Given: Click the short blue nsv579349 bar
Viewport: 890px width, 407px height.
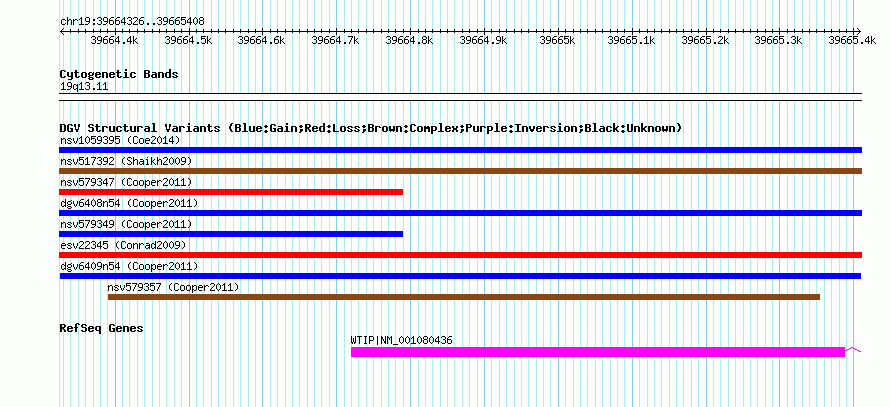Looking at the screenshot, I should point(231,234).
